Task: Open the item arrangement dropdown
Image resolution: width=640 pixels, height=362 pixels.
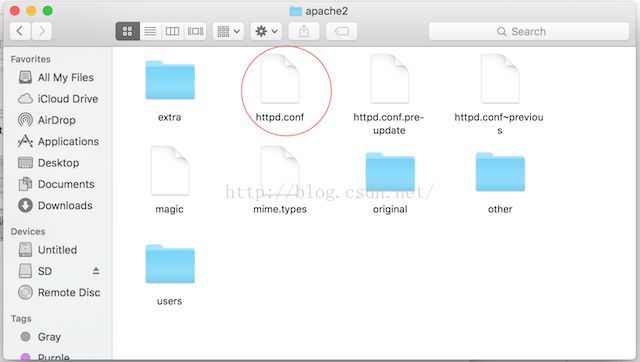Action: [229, 31]
